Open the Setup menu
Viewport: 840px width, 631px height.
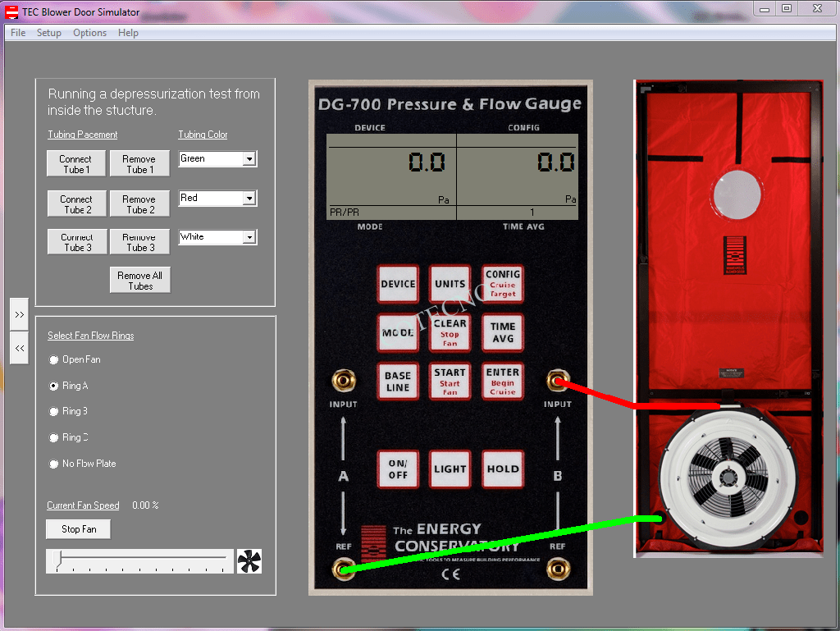49,33
